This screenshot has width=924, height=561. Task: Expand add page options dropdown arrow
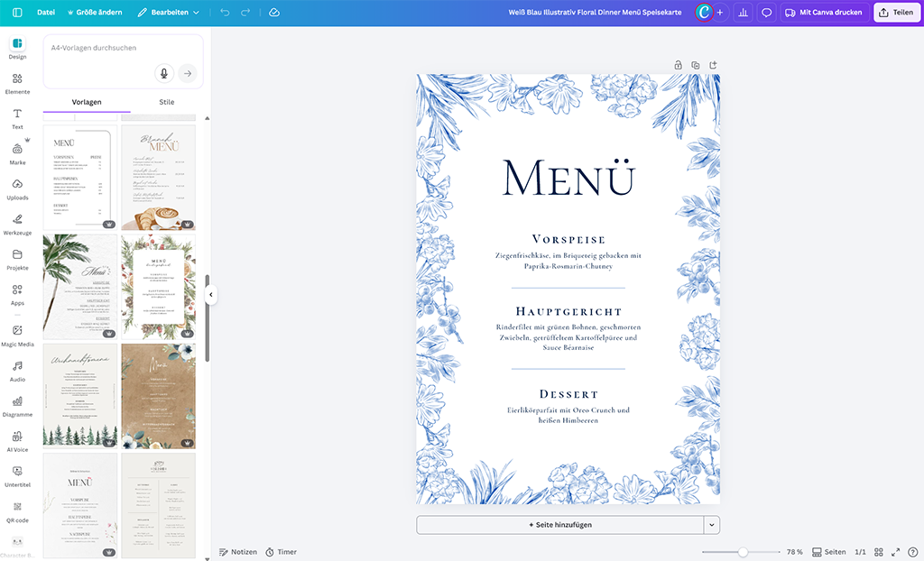pos(712,524)
